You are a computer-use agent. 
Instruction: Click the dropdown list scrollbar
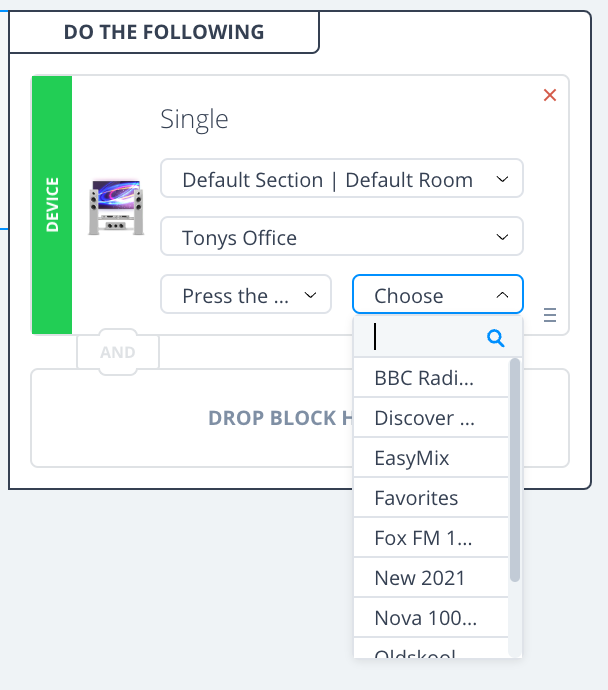(x=515, y=470)
